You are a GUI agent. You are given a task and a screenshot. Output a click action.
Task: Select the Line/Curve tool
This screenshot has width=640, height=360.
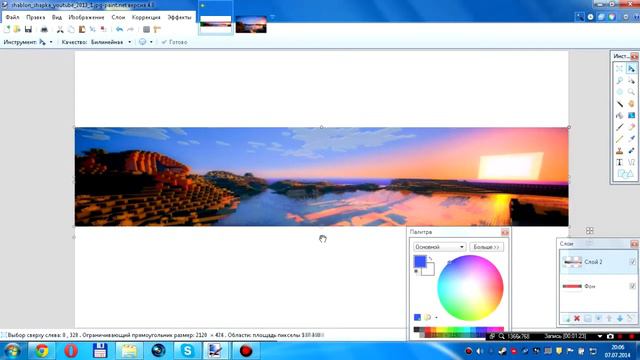[631, 163]
